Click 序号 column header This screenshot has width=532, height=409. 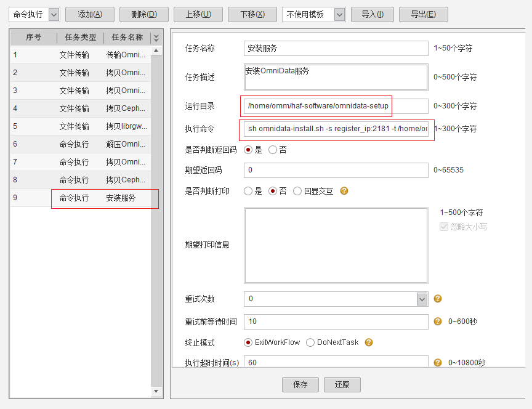click(34, 38)
